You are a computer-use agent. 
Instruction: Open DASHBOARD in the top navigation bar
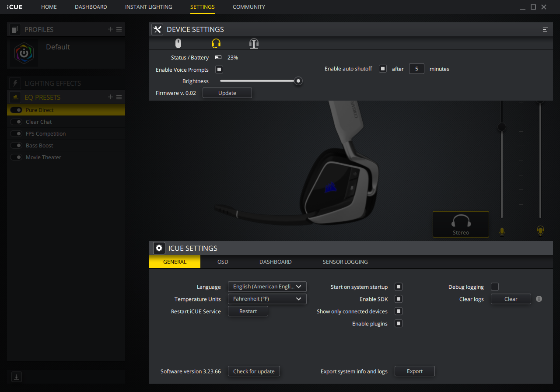[x=91, y=7]
